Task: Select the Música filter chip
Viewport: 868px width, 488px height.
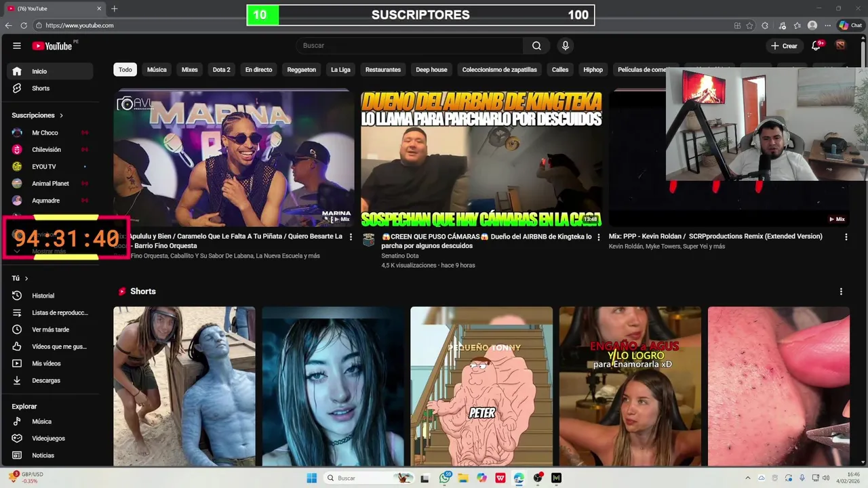Action: pyautogui.click(x=157, y=70)
